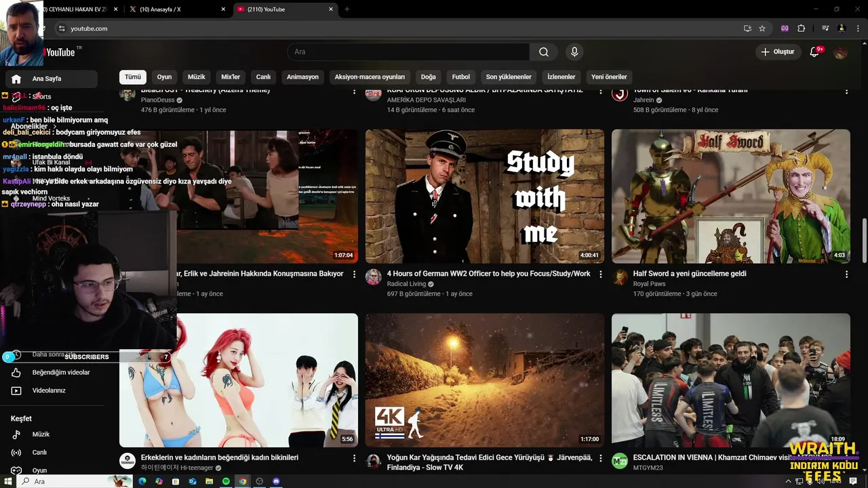This screenshot has height=488, width=868.
Task: Open a new browser tab with plus
Action: click(x=347, y=9)
